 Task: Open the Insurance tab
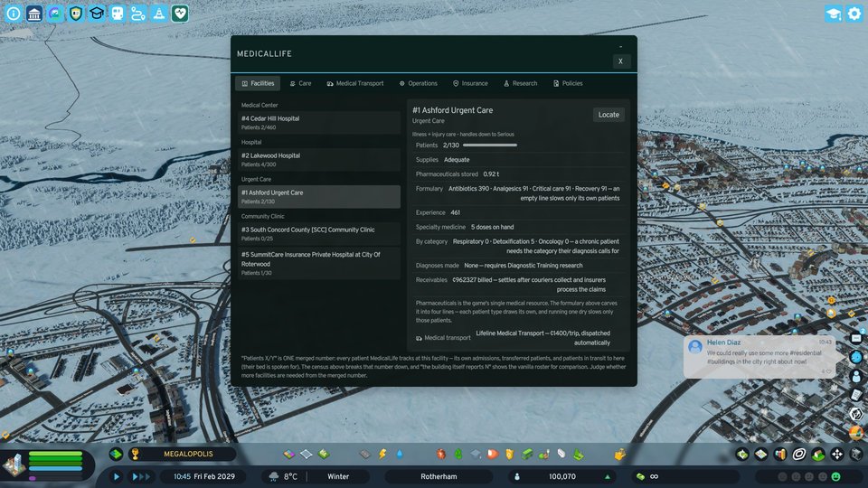click(470, 83)
